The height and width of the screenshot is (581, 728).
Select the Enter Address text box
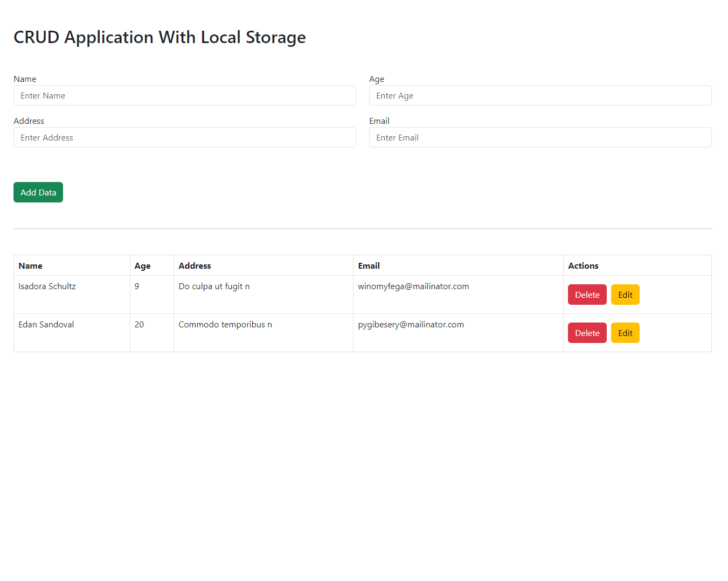(184, 137)
